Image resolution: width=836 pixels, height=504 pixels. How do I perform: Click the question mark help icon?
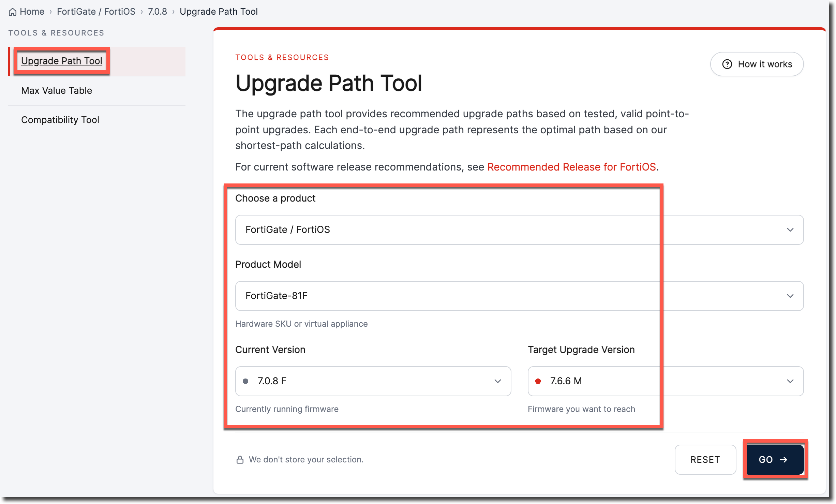[727, 64]
